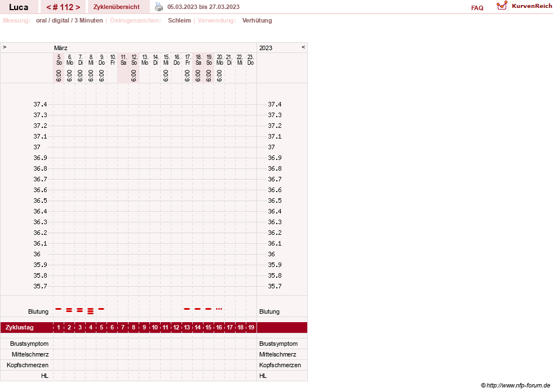Viewport: 553px width, 392px height.
Task: Click the cycle number # 112 selector
Action: tap(63, 7)
